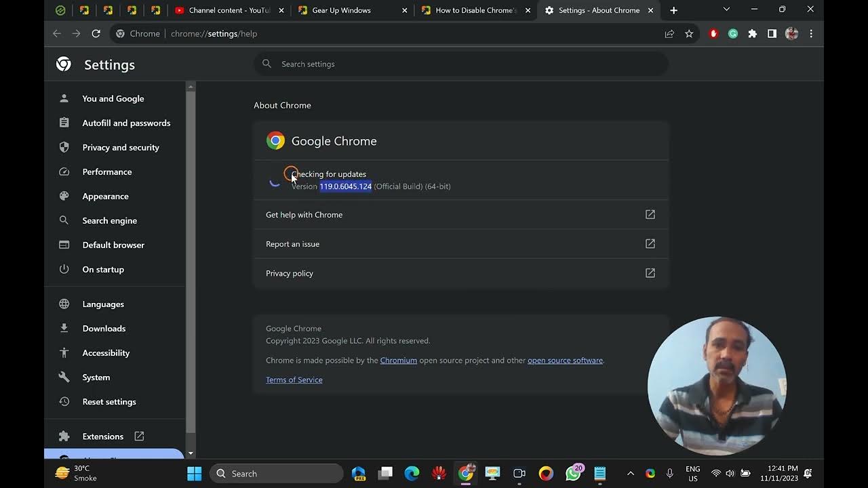868x488 pixels.
Task: Show hidden tray icons chevron
Action: coord(631,473)
